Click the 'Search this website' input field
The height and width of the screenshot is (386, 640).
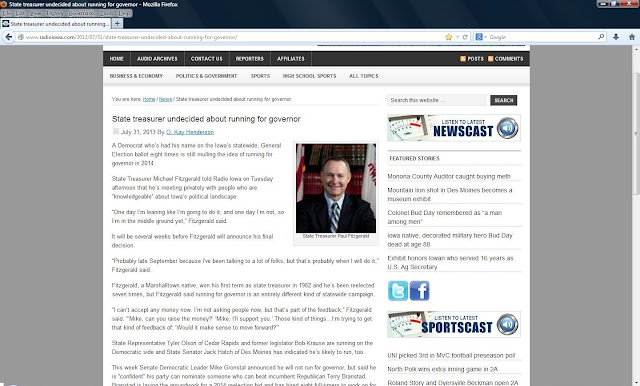pyautogui.click(x=437, y=100)
